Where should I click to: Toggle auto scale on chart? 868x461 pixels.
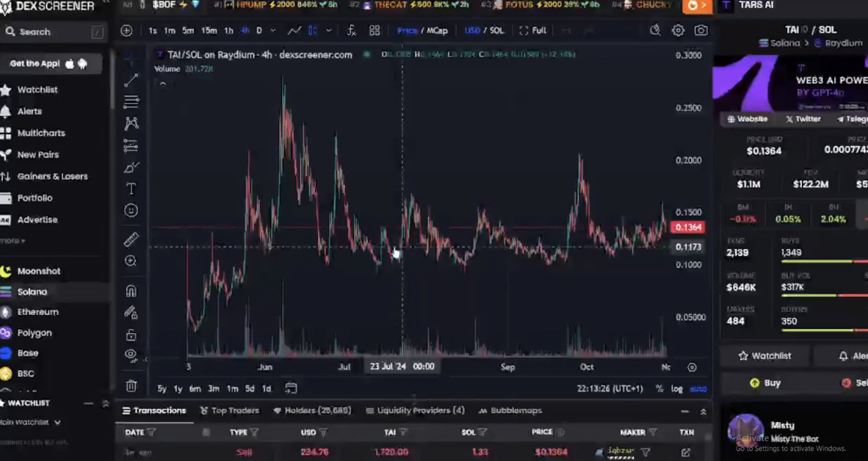(x=698, y=388)
